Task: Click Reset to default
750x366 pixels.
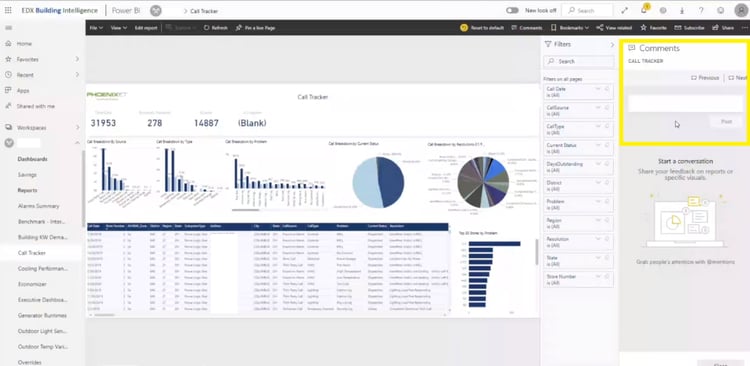Action: point(482,28)
